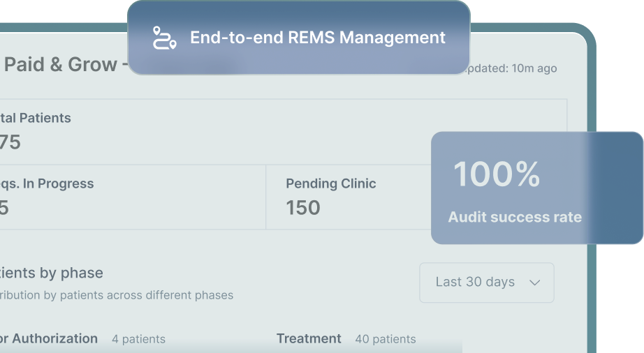Click the Patients by phase heading
This screenshot has width=644, height=353.
coord(52,273)
